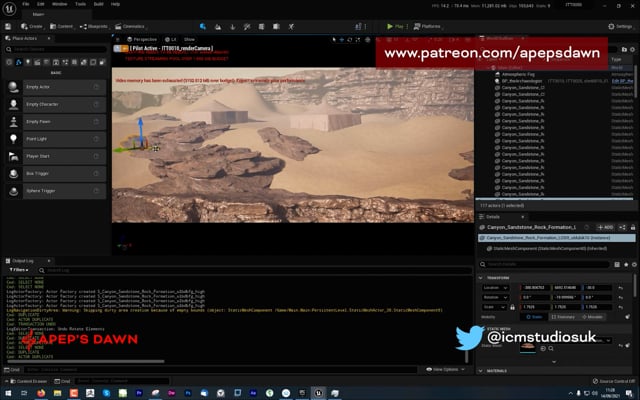Screen dimensions: 640x400
Task: Open the Create dropdown in toolbar
Action: [32, 27]
